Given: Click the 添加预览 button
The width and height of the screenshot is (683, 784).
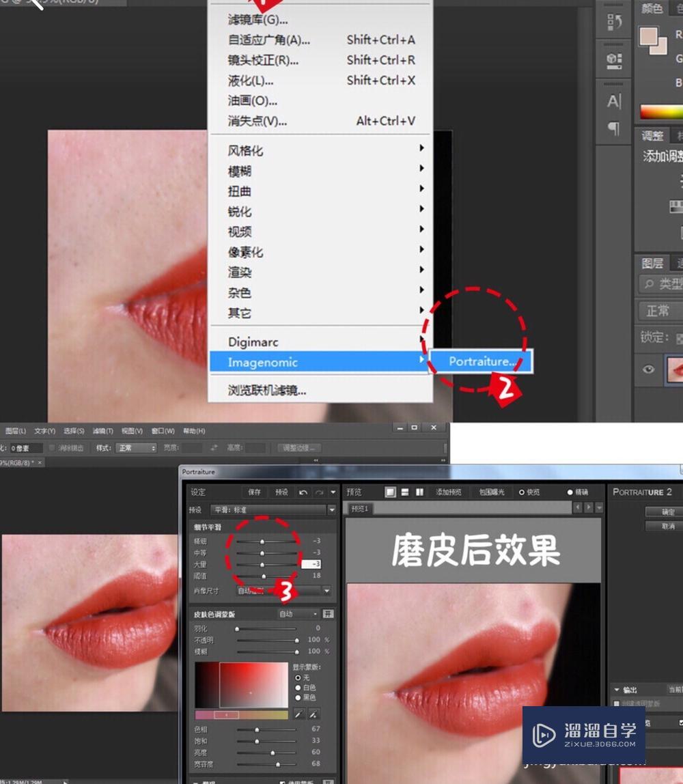Looking at the screenshot, I should (x=449, y=492).
